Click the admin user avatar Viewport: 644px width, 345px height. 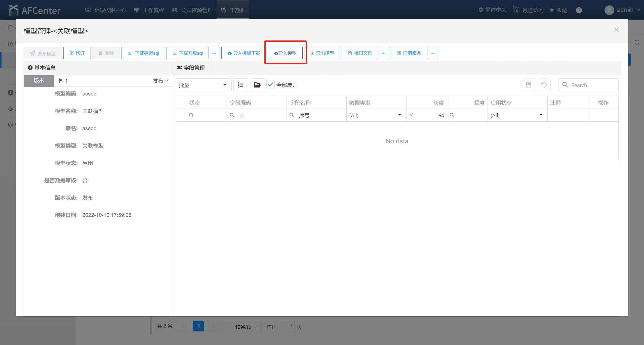609,10
